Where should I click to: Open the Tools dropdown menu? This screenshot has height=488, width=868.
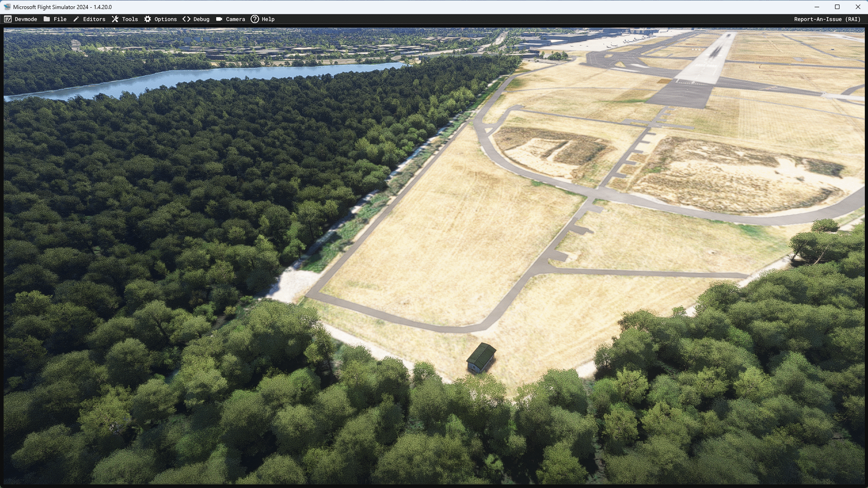(x=129, y=19)
